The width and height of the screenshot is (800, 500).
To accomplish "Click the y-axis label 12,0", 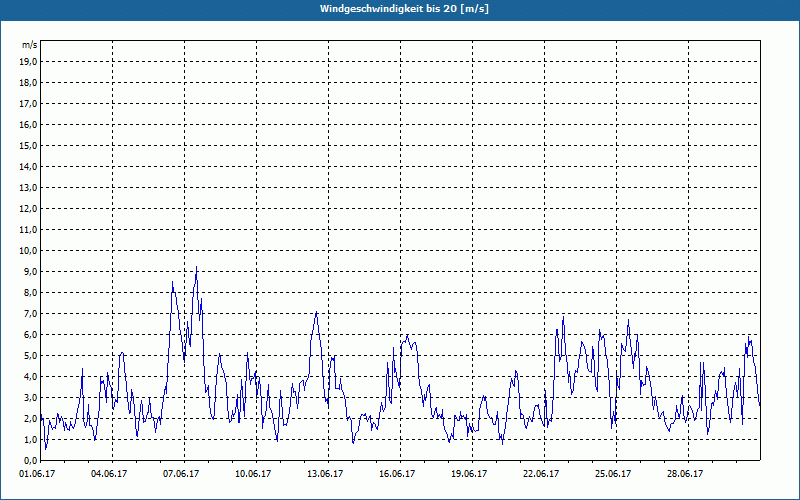I will point(28,209).
